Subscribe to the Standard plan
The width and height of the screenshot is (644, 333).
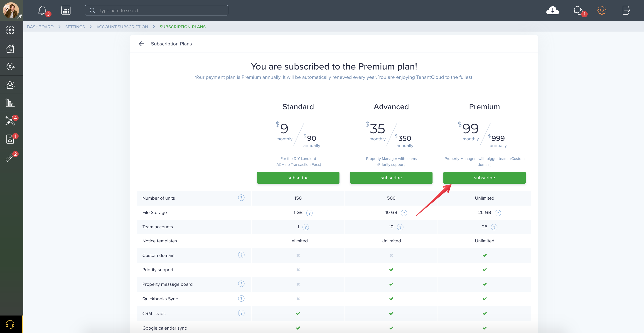[x=298, y=178]
